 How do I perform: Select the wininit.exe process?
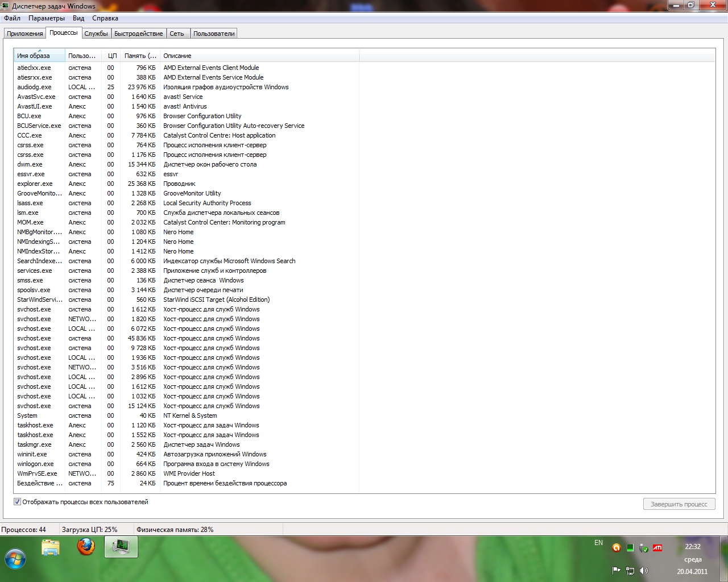[187, 454]
